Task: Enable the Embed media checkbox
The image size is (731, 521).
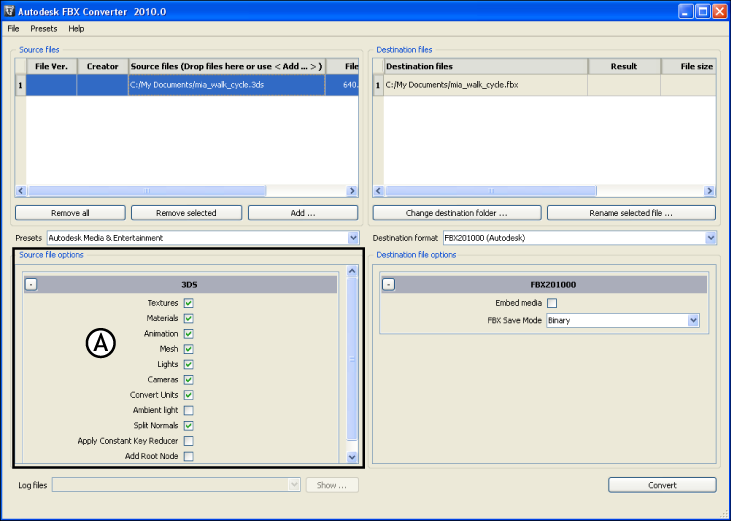Action: (x=552, y=303)
